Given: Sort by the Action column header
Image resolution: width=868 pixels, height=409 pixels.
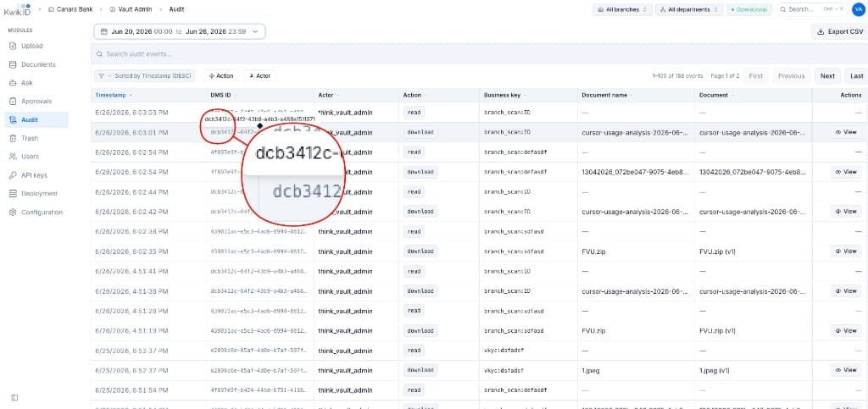Looking at the screenshot, I should pyautogui.click(x=415, y=95).
